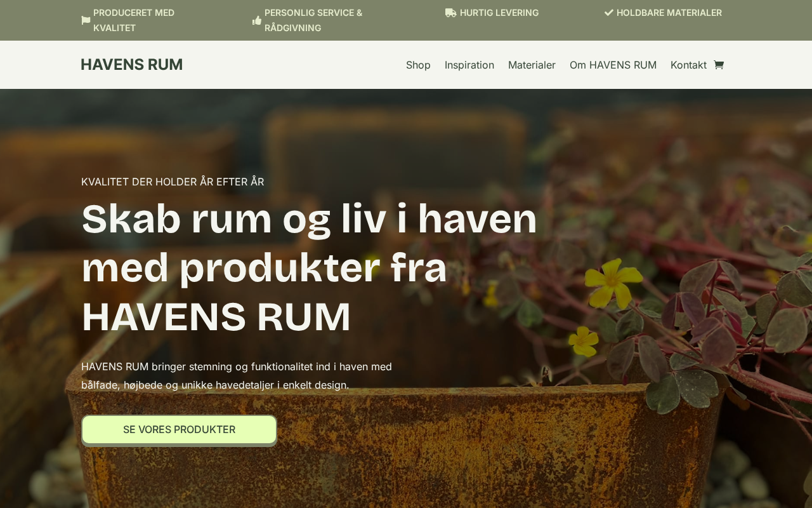Click the HOLDBARE MATERIALER label
This screenshot has width=812, height=508.
click(669, 13)
